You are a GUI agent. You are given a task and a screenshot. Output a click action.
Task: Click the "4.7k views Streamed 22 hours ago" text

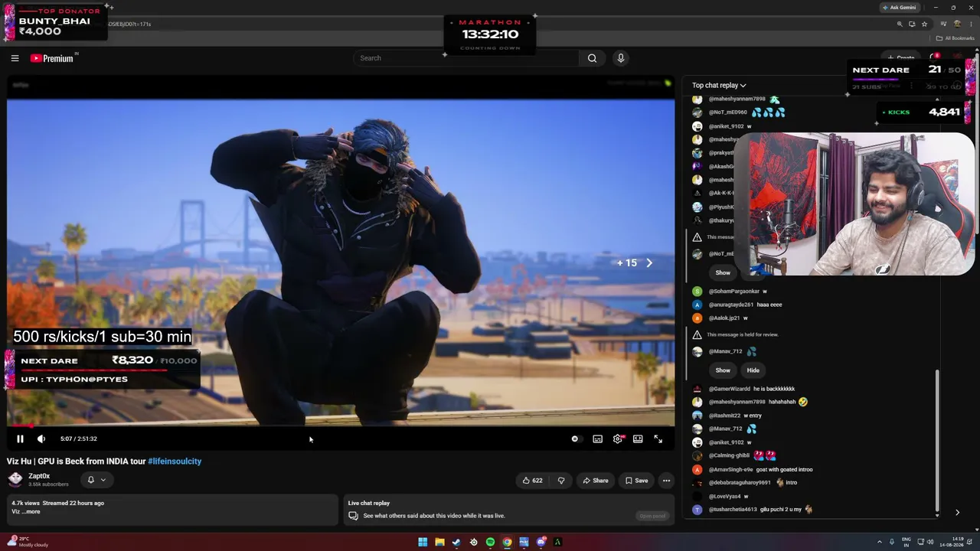click(x=58, y=504)
